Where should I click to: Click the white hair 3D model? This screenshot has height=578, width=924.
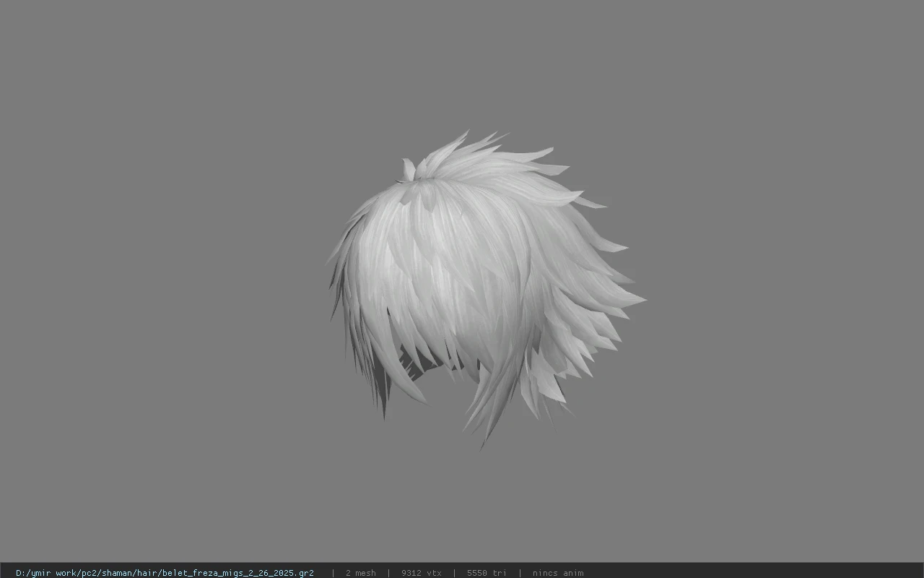click(485, 289)
